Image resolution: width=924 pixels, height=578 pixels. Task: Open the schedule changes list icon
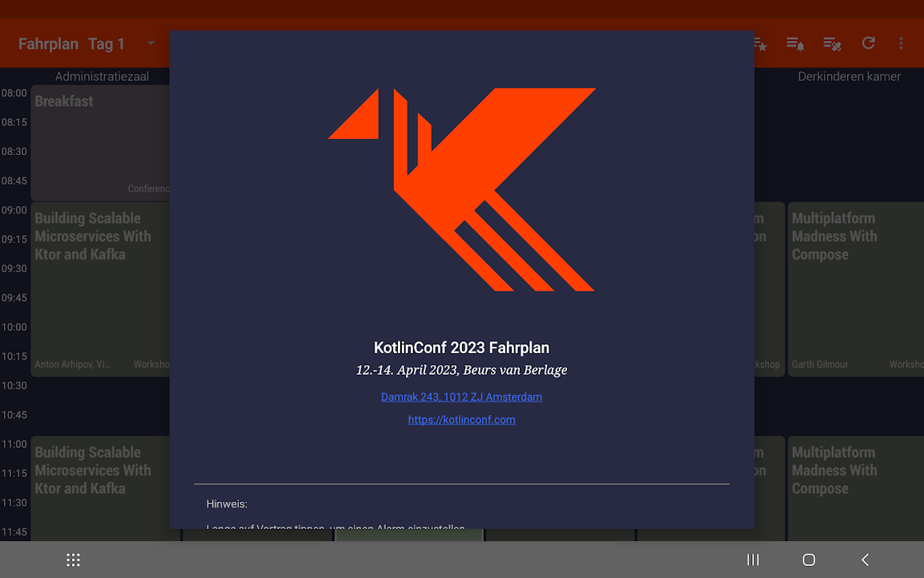tap(832, 43)
